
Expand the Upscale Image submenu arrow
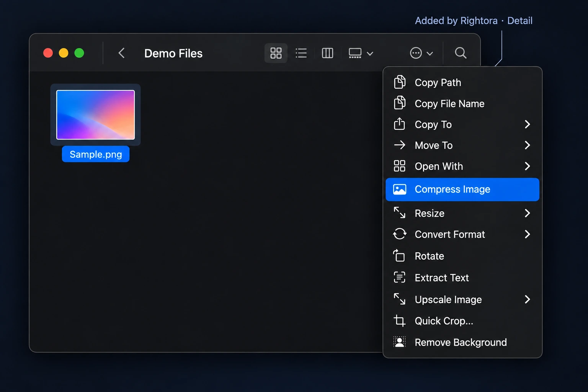527,299
